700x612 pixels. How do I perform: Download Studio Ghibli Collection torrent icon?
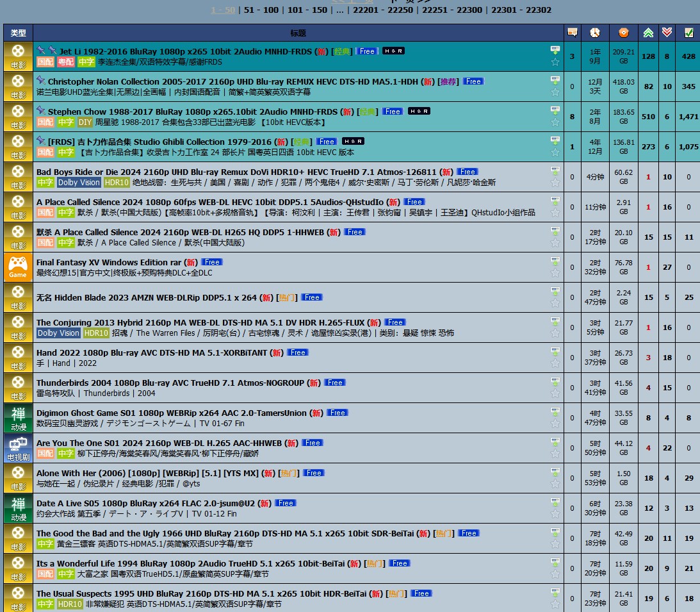tap(555, 140)
